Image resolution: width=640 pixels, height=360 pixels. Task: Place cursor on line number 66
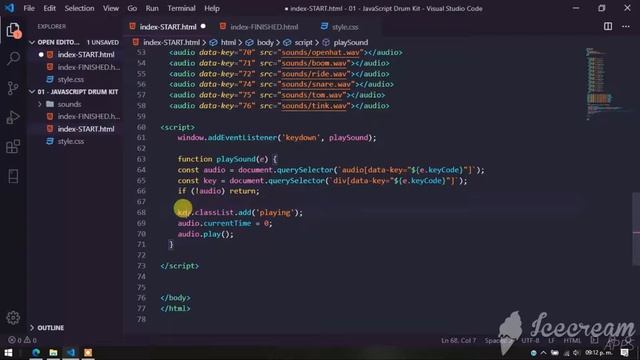(141, 191)
